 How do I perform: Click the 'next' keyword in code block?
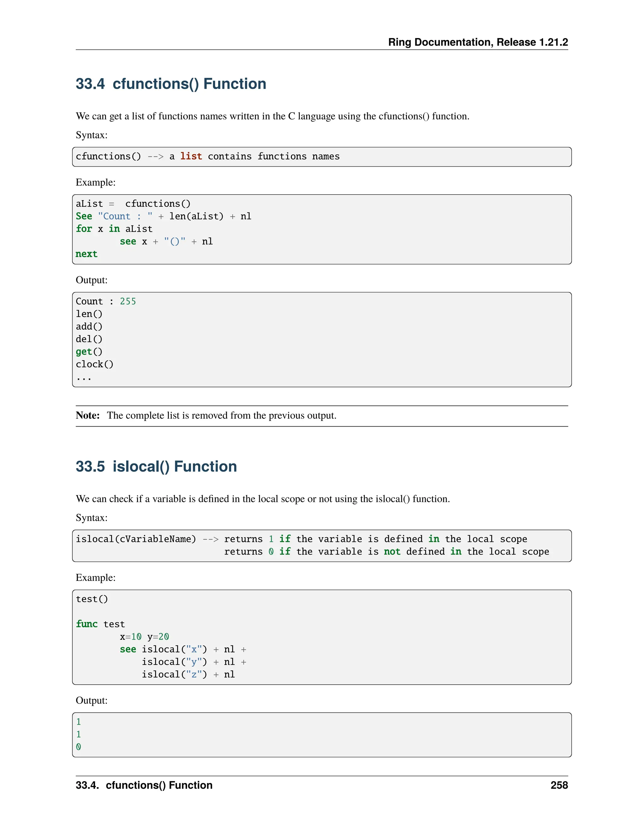coord(86,254)
